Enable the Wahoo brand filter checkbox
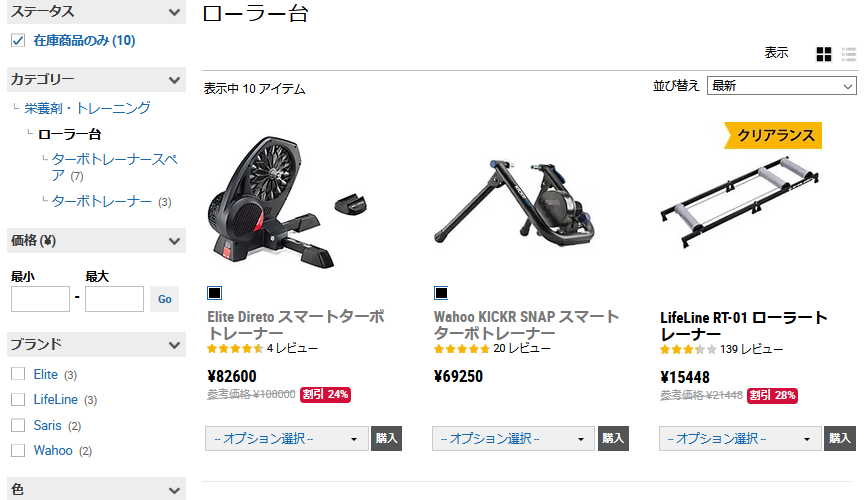The width and height of the screenshot is (868, 500). 18,450
